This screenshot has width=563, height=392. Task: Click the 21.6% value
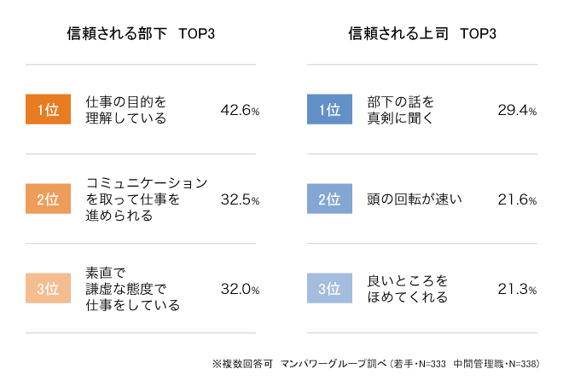click(517, 200)
